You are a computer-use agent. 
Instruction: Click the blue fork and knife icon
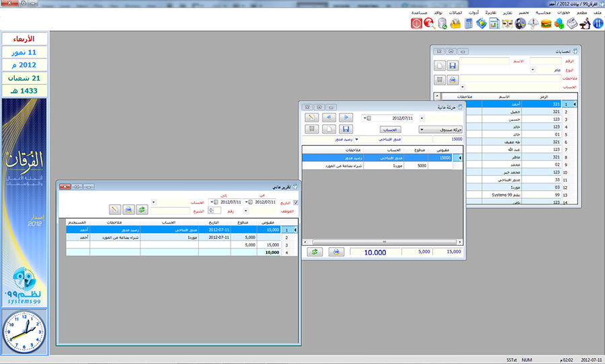click(x=598, y=24)
